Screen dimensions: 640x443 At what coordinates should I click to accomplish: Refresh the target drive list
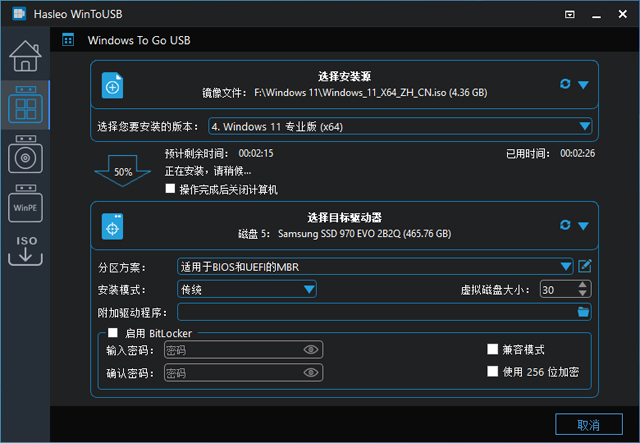point(565,225)
